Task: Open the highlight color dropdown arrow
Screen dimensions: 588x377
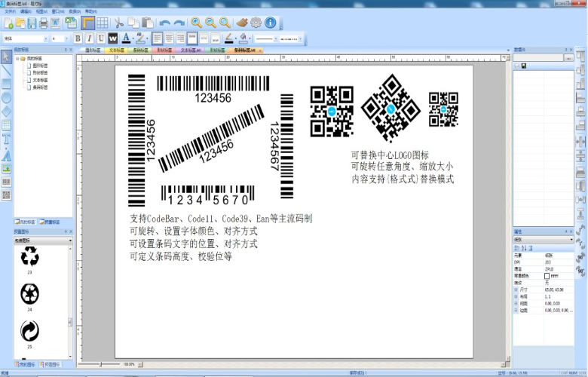Action: click(x=147, y=38)
